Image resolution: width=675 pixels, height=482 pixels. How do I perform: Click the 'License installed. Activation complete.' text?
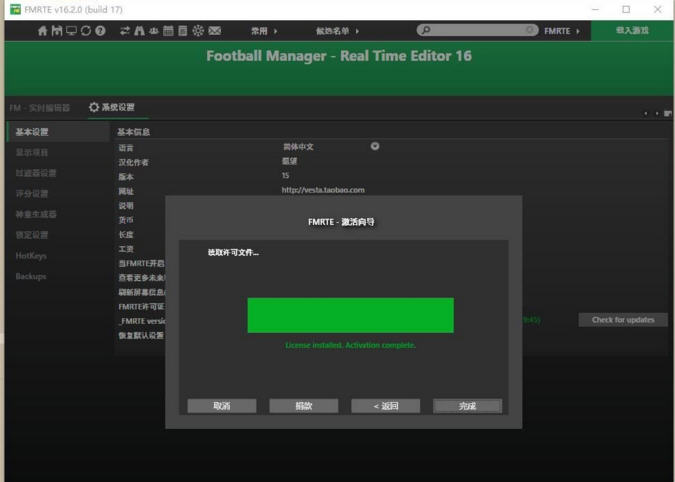pyautogui.click(x=350, y=345)
